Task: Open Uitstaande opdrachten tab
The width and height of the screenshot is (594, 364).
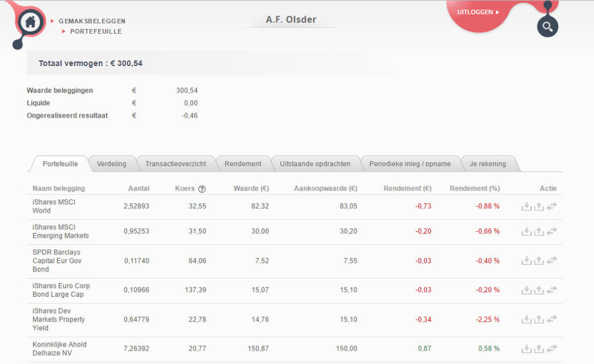Action: [315, 164]
